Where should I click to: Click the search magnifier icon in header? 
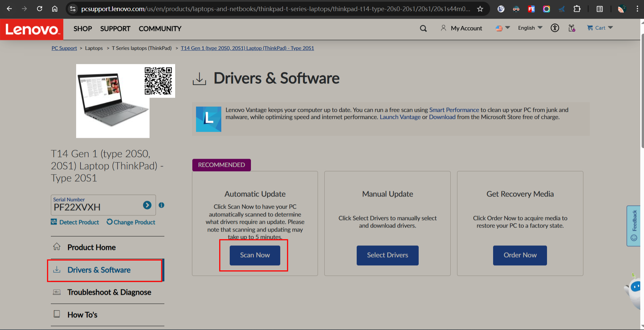point(423,29)
